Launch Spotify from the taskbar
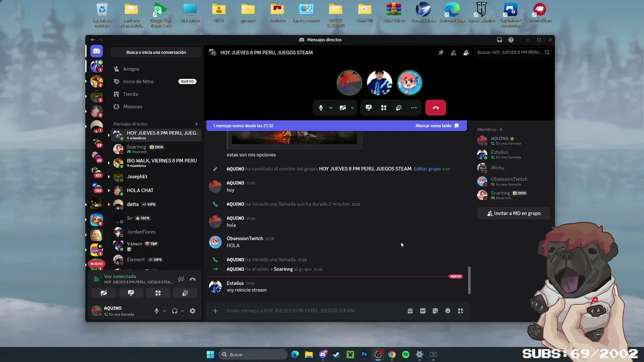 (x=406, y=354)
